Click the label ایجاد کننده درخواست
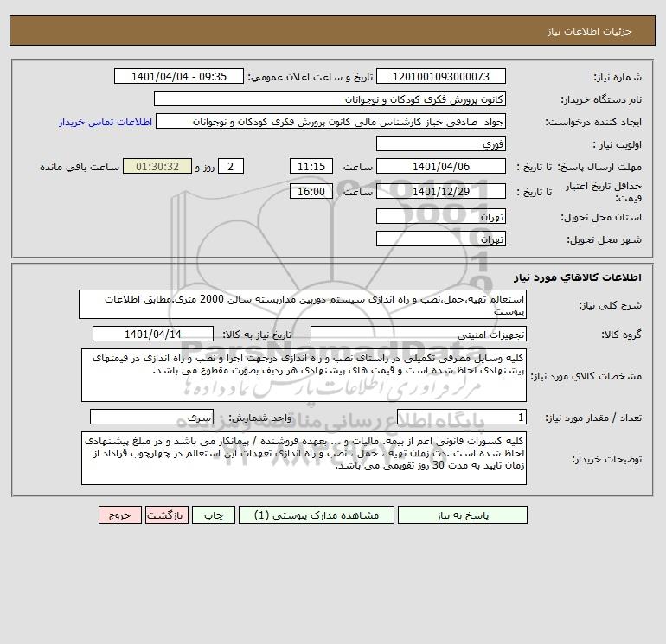This screenshot has width=666, height=644. pyautogui.click(x=593, y=122)
